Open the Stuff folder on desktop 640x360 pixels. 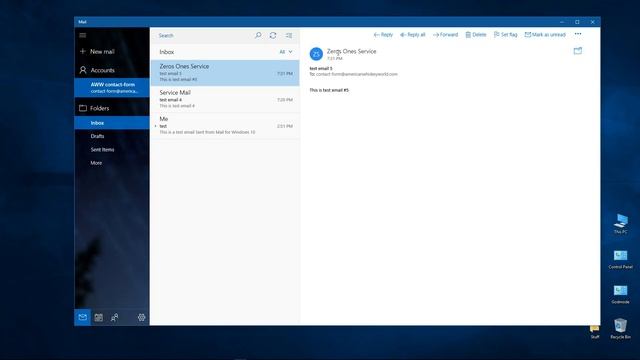click(595, 332)
